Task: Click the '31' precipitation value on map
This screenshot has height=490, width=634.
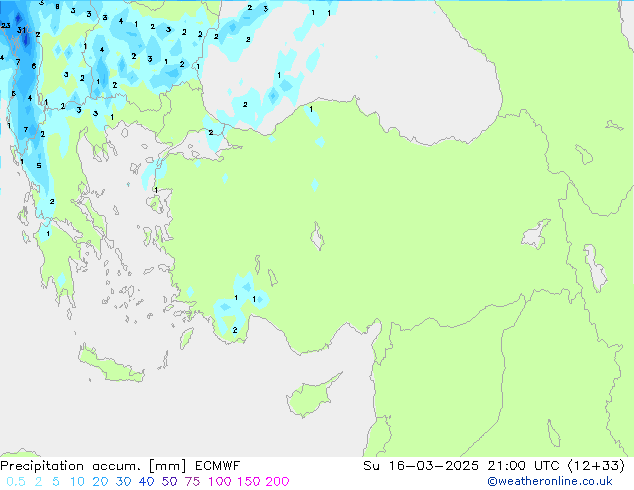Action: click(x=21, y=30)
